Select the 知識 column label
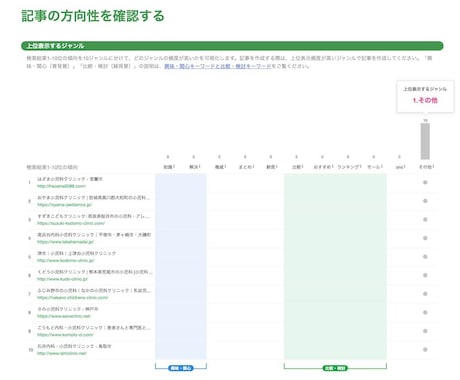 coord(168,167)
